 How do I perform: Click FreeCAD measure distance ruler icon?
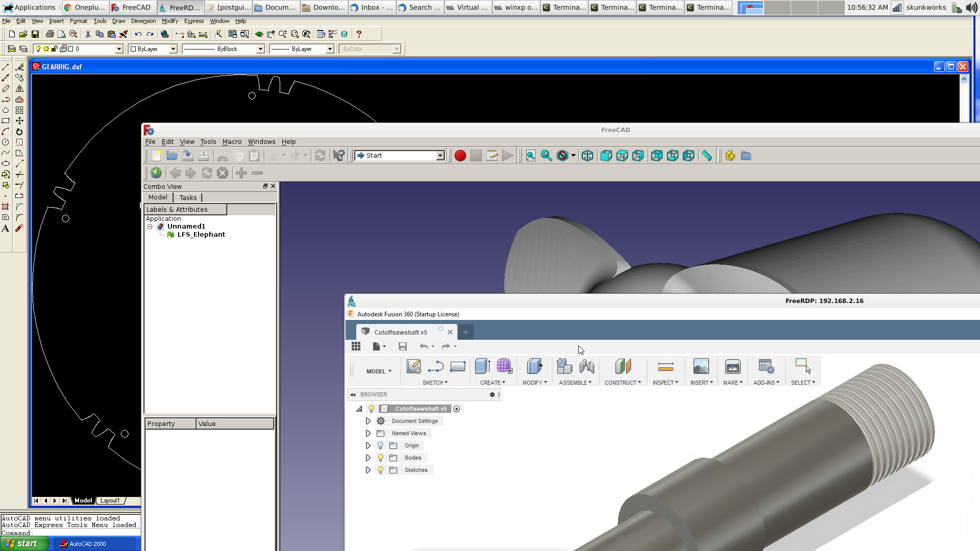[x=706, y=156]
